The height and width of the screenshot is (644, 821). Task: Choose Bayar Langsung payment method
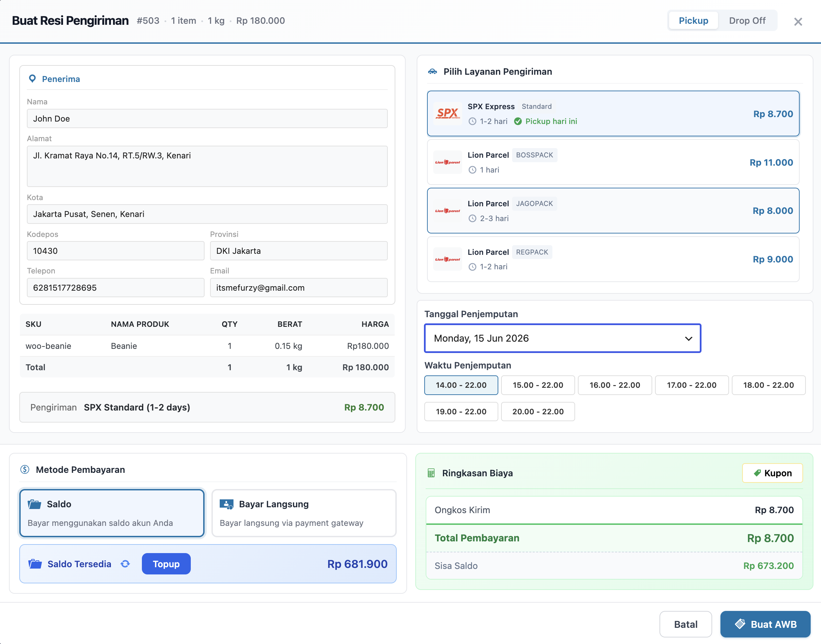[x=304, y=513]
